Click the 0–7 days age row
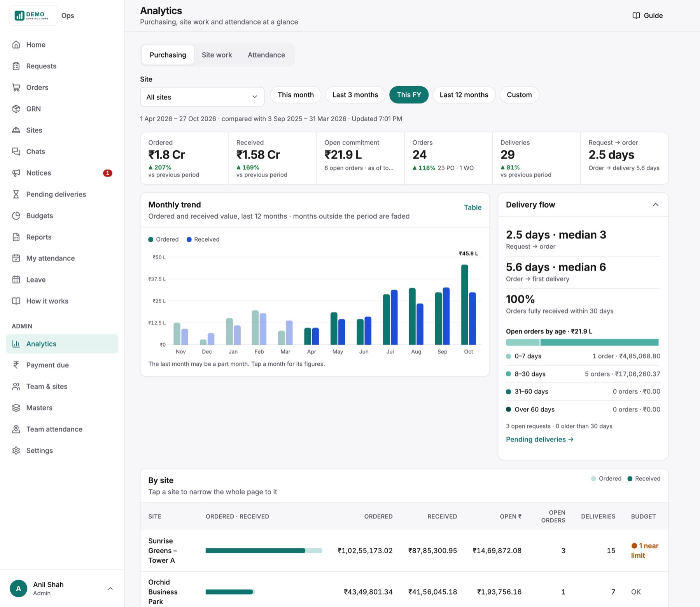This screenshot has height=607, width=700. click(583, 356)
